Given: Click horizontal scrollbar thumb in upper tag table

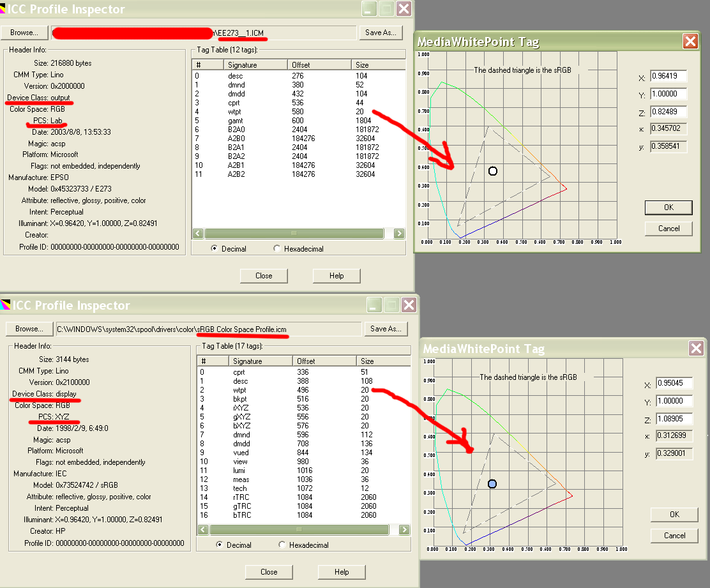Looking at the screenshot, I should pos(294,233).
